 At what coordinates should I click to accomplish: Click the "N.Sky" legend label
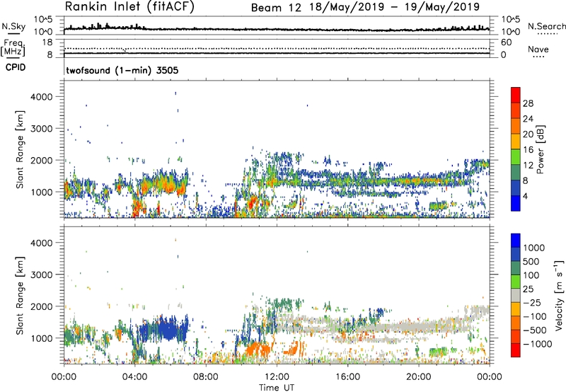click(x=13, y=26)
